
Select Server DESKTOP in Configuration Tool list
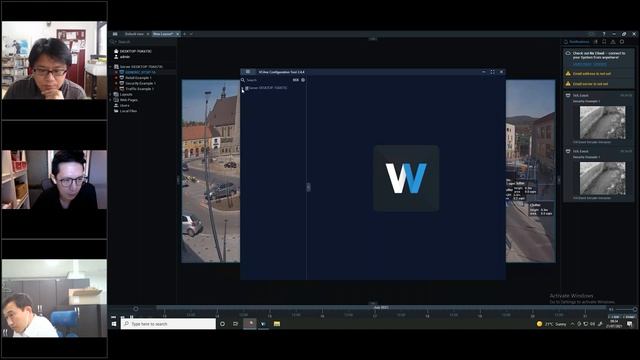(267, 88)
